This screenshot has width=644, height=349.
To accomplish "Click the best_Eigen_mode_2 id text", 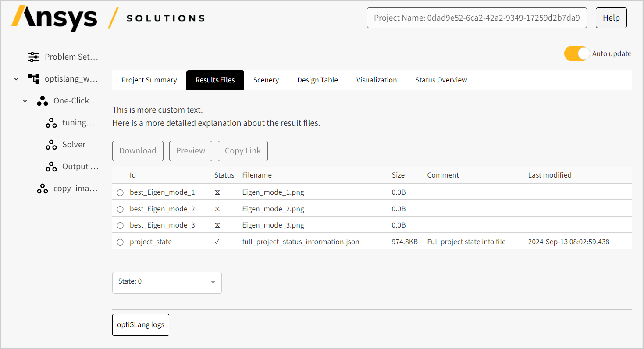I will point(162,209).
